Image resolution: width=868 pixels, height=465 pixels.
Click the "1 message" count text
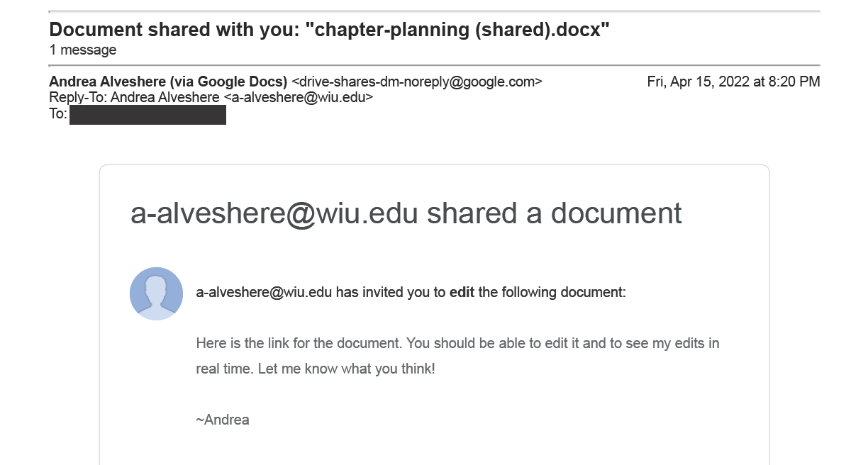click(83, 50)
